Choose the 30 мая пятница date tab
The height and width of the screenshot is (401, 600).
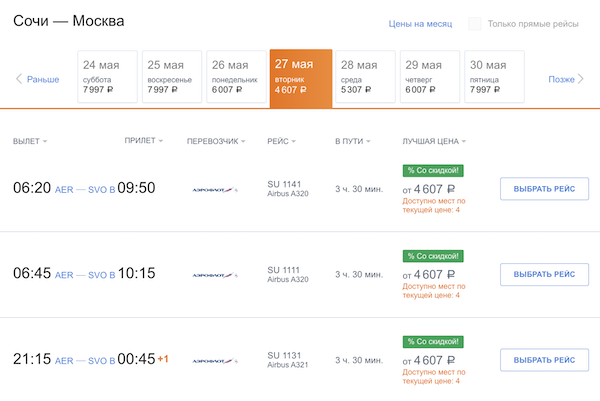[493, 78]
